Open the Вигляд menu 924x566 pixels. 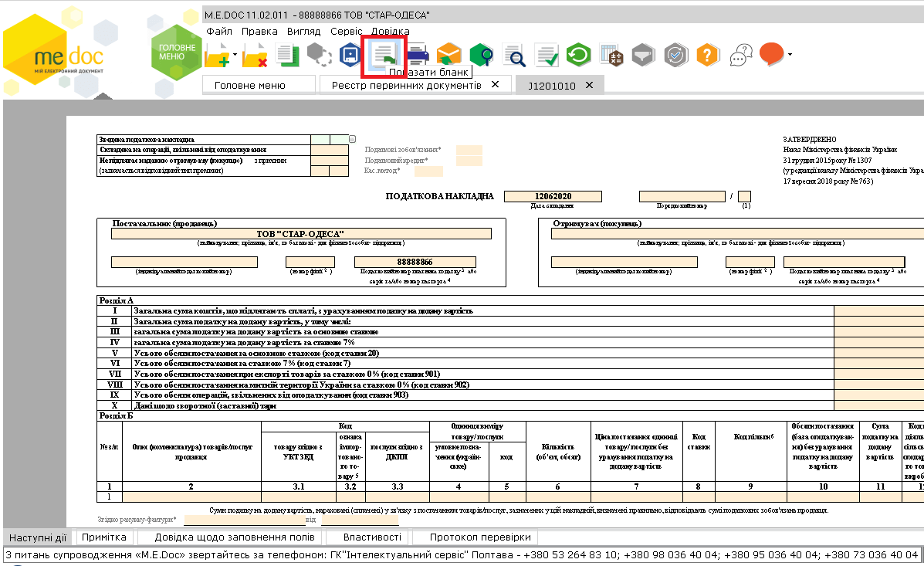point(303,31)
